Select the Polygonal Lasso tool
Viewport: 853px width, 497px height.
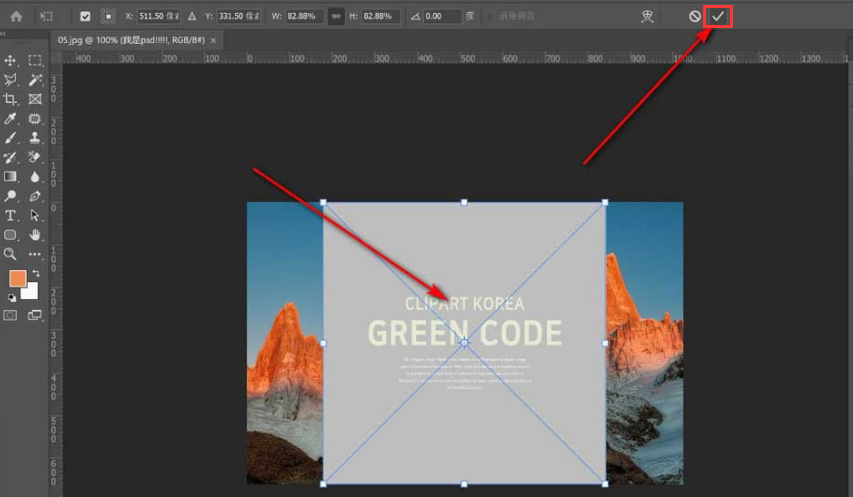click(x=10, y=80)
